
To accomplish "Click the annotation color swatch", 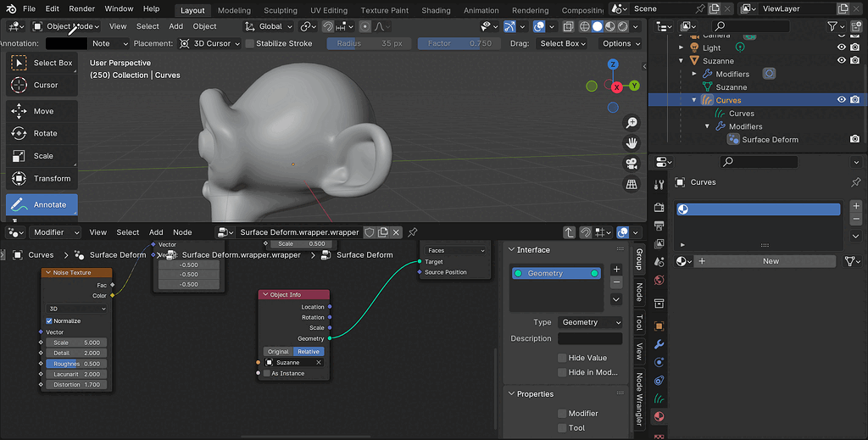I will [x=66, y=44].
